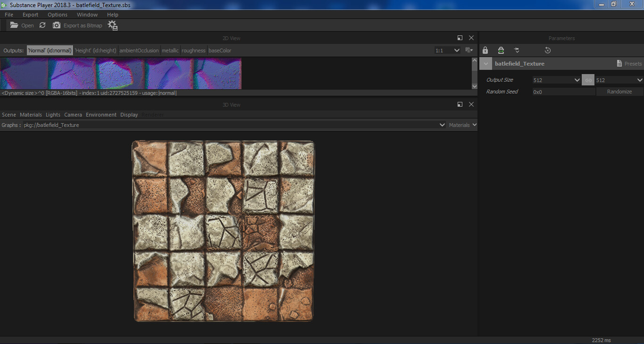Click the reset parameters timer icon

coord(547,50)
